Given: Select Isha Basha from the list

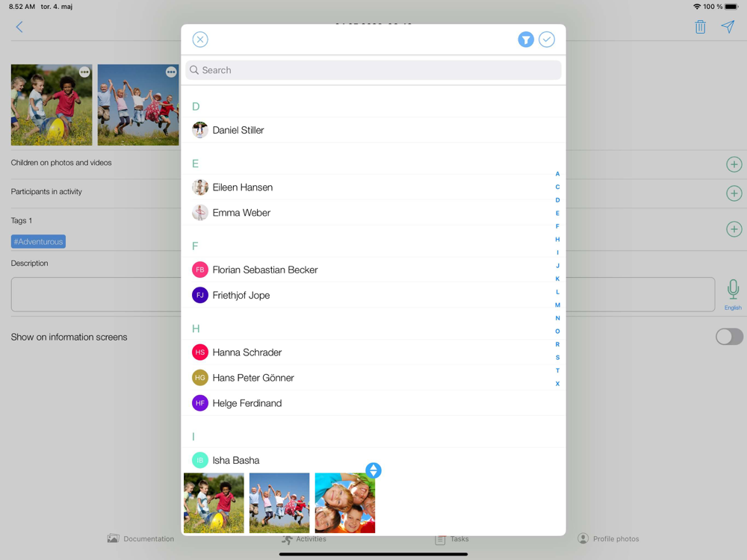Looking at the screenshot, I should click(373, 460).
